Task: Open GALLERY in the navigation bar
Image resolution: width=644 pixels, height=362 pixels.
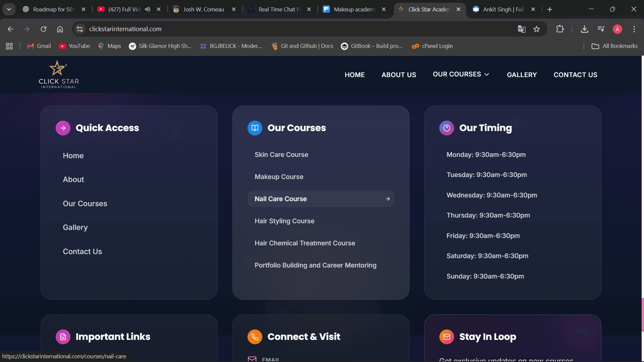Action: coord(522,75)
